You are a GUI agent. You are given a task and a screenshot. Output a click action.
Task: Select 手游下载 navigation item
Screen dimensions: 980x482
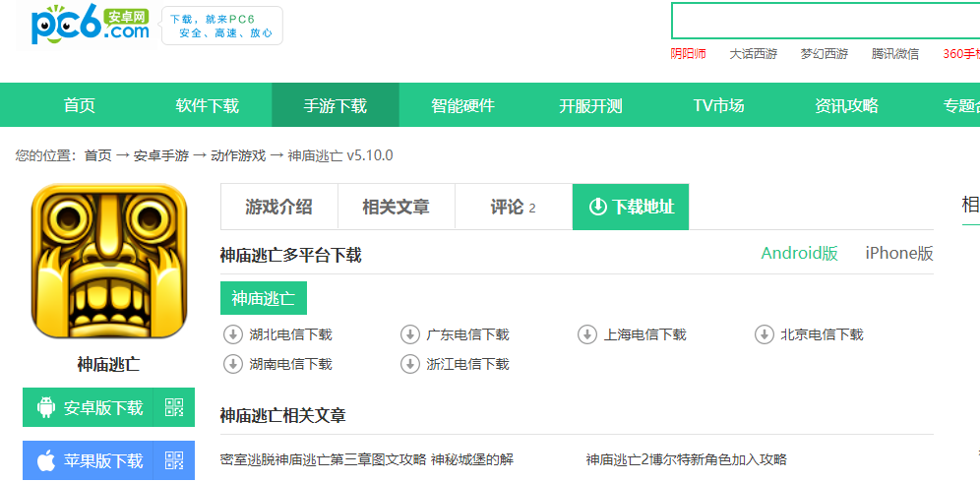[335, 105]
